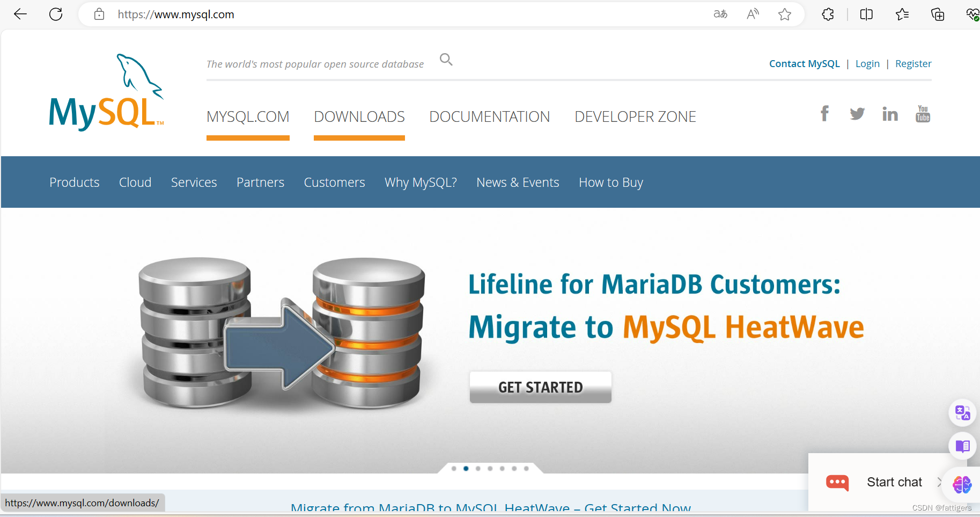Image resolution: width=980 pixels, height=517 pixels.
Task: Open News & Events menu item
Action: [518, 183]
